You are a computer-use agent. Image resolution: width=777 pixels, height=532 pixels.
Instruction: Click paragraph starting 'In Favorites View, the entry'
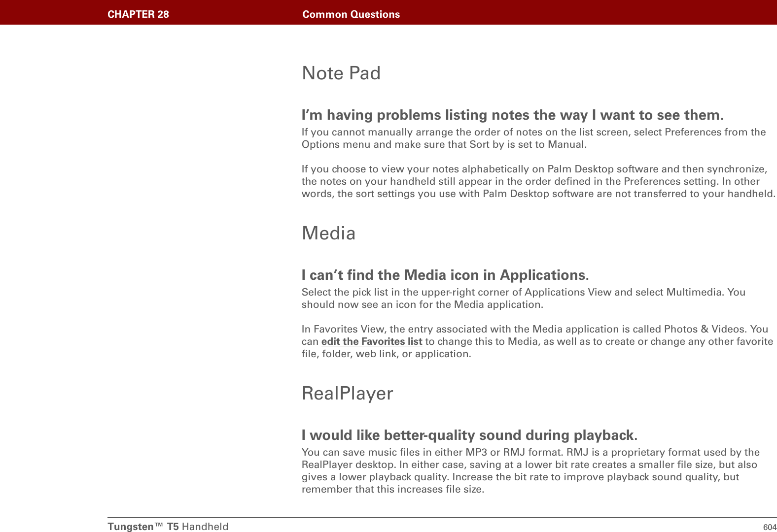click(537, 341)
